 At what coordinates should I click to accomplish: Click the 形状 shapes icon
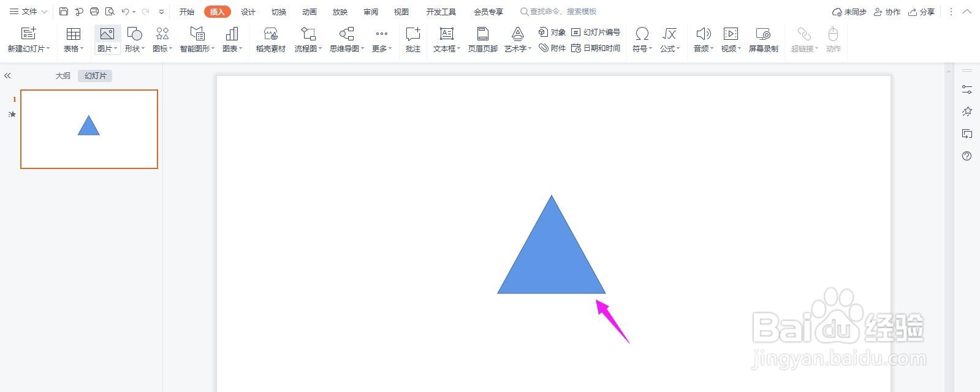coord(134,34)
